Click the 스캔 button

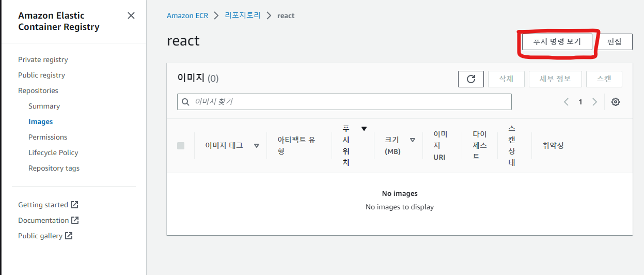(604, 79)
